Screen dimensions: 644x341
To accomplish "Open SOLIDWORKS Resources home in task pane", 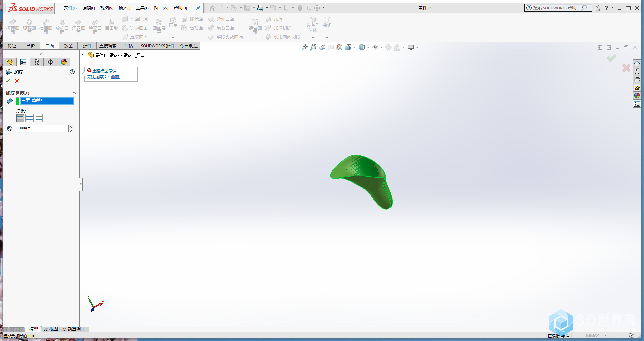I will tap(637, 64).
